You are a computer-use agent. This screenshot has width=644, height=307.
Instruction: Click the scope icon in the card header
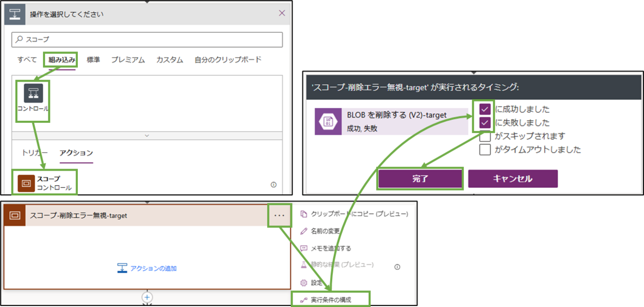click(x=15, y=215)
